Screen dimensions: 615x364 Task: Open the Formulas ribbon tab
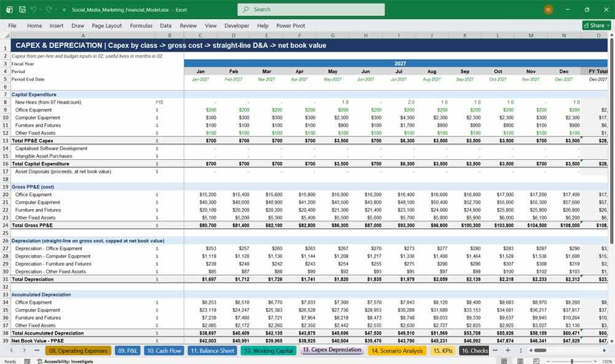click(x=141, y=25)
